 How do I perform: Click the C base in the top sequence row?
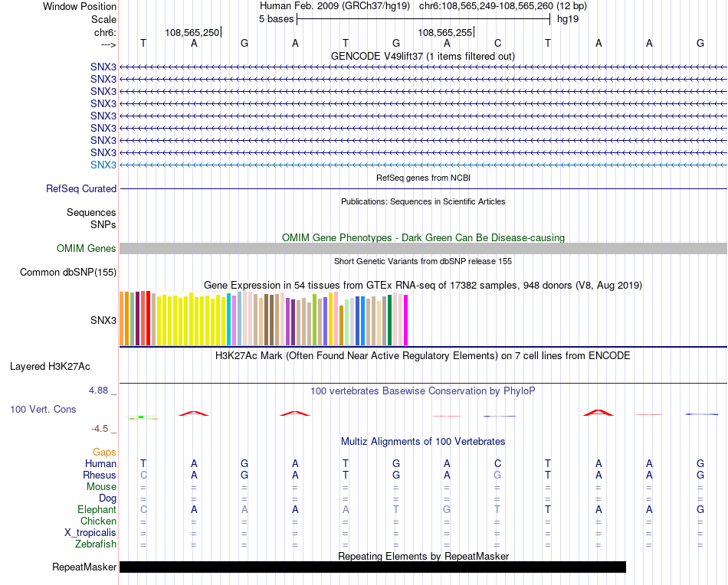coord(497,43)
